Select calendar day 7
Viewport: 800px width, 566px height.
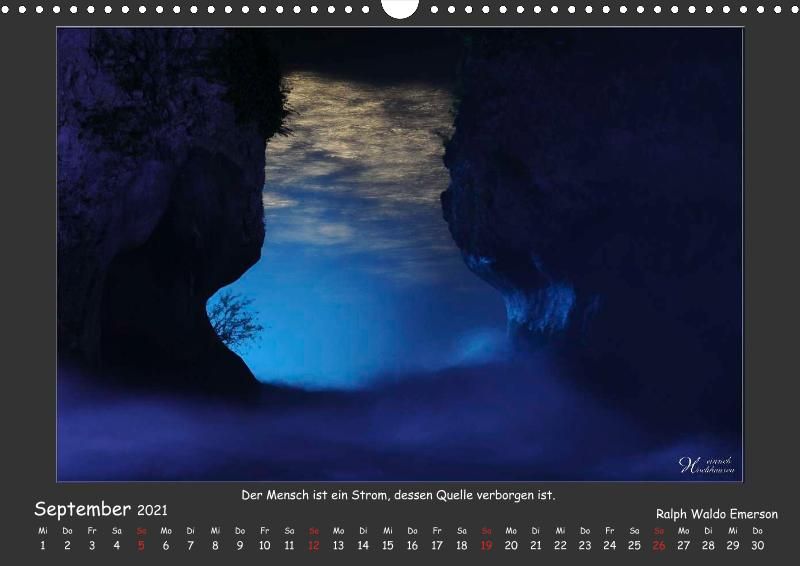pyautogui.click(x=190, y=545)
